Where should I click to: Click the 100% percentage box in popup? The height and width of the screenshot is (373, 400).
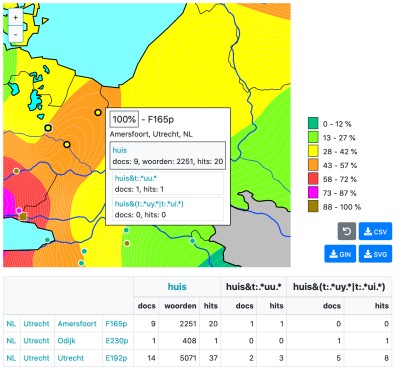point(124,119)
